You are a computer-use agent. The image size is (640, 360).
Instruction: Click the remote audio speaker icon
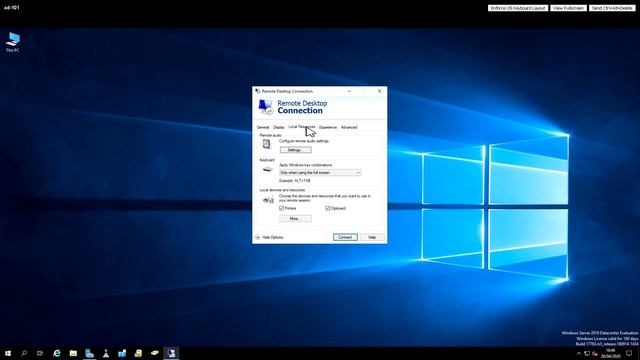(x=267, y=144)
